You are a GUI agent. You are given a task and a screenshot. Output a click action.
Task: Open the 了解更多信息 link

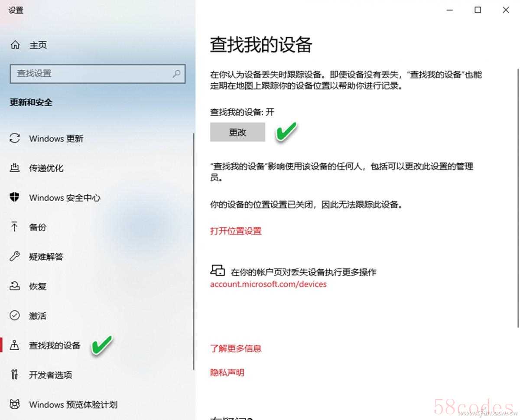(x=236, y=348)
